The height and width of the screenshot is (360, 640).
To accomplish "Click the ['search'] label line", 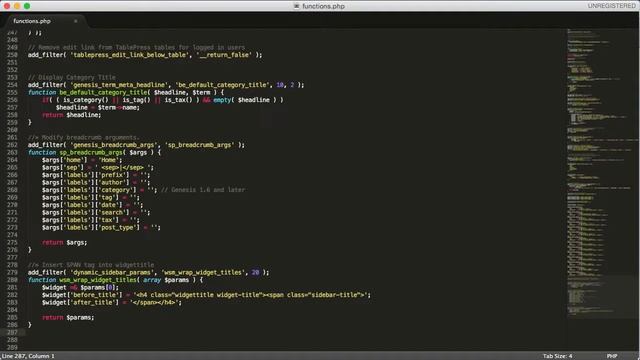I will click(96, 212).
